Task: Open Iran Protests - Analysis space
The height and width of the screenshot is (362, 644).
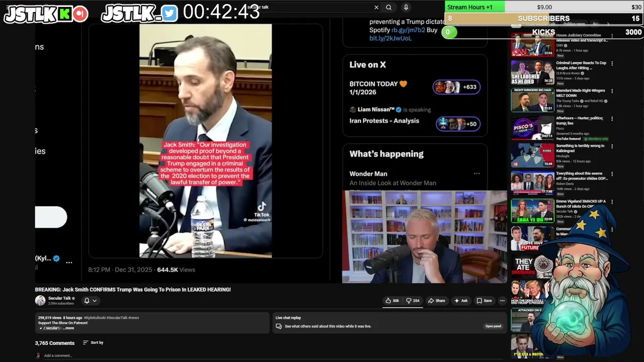Action: tap(384, 121)
